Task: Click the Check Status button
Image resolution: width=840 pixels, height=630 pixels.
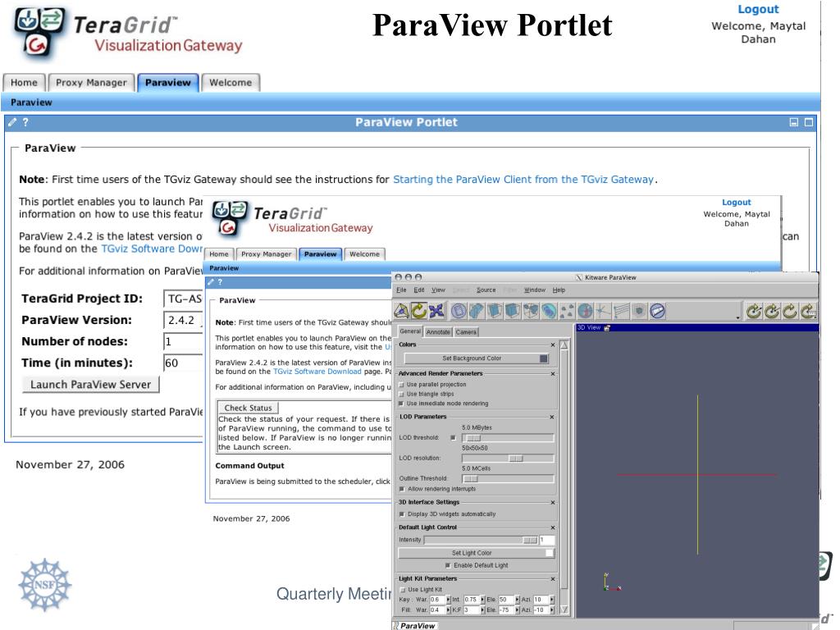Action: [x=248, y=408]
